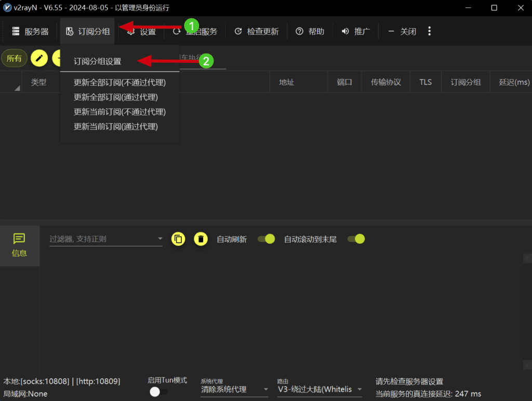Choose 更新当前订阅(不通过代理)
This screenshot has height=401, width=532.
(x=120, y=112)
